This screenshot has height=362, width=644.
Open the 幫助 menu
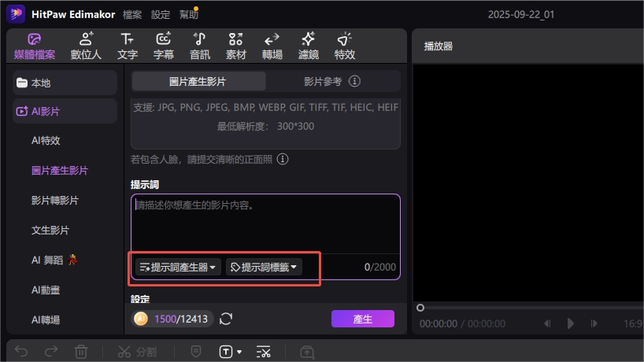point(189,15)
